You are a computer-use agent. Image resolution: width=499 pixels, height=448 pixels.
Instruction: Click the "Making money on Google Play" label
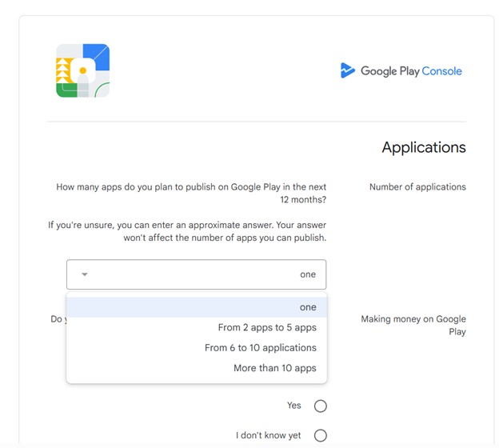click(413, 325)
